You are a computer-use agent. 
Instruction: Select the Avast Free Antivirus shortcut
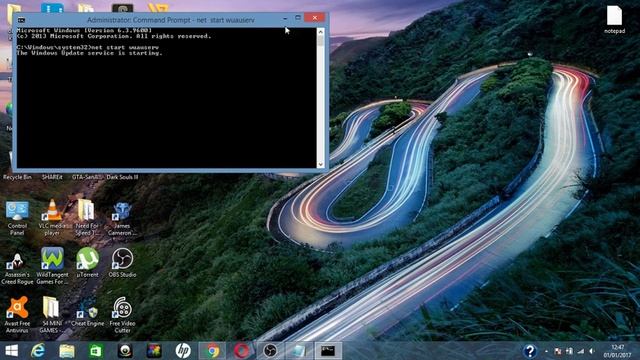click(17, 315)
